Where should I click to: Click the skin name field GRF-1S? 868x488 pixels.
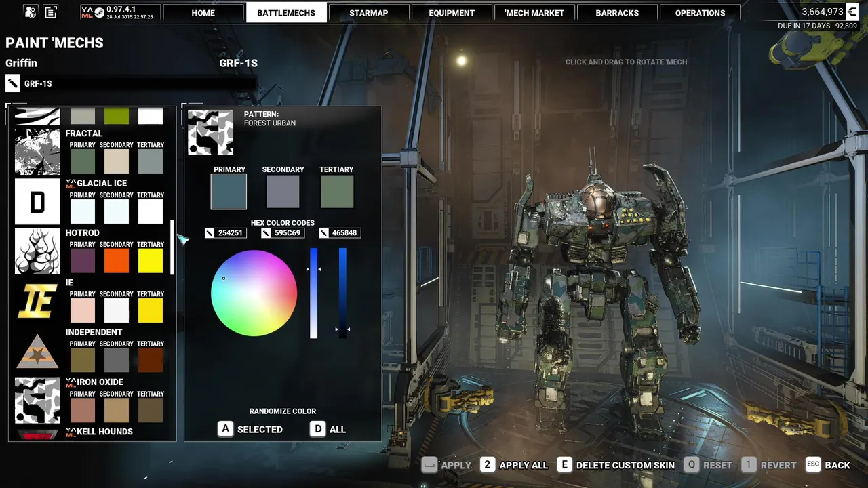139,83
